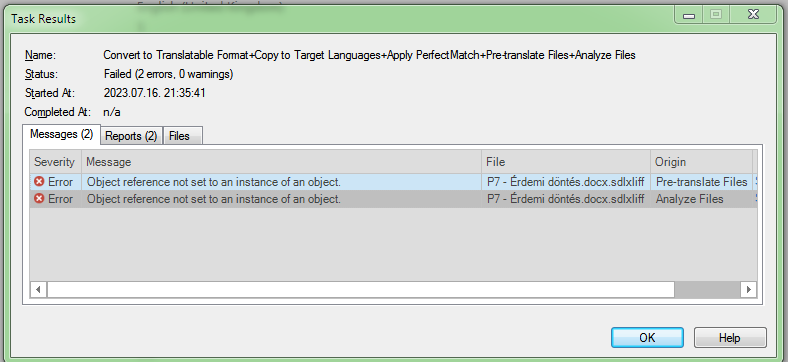Switch to the Messages (2) tab
Screen dimensions: 788x362
coord(62,134)
